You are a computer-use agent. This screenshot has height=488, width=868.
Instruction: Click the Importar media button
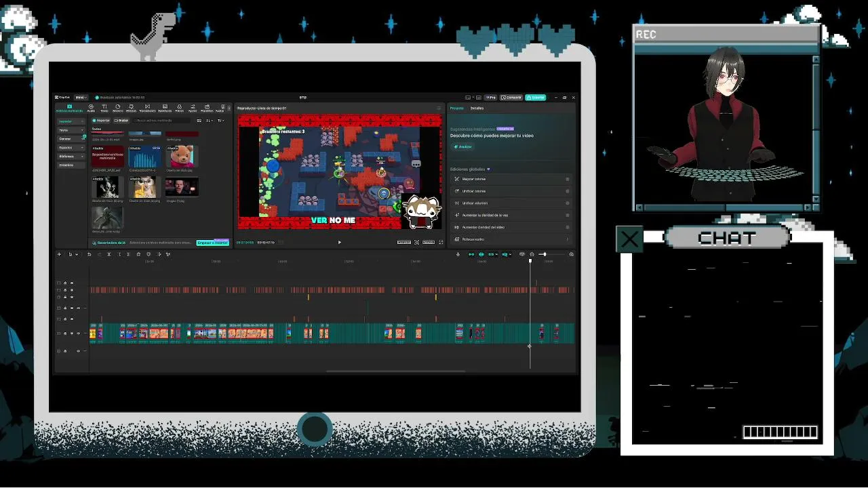(x=100, y=121)
